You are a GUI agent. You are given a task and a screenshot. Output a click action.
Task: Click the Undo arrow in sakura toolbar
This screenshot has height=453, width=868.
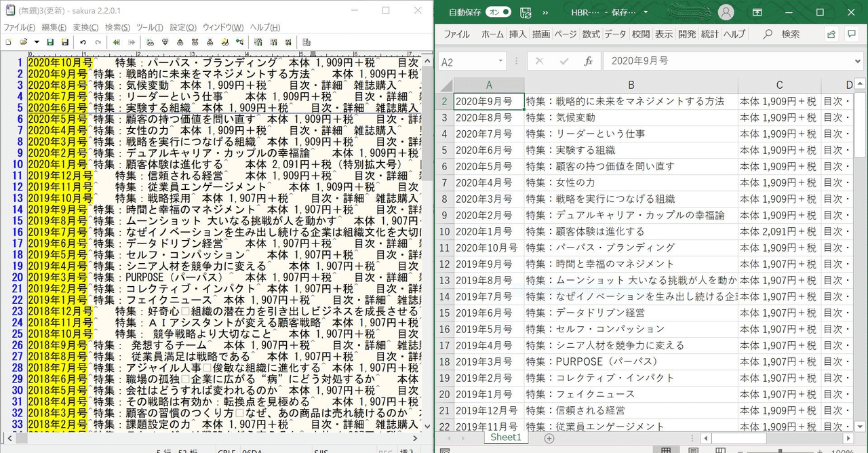point(83,42)
